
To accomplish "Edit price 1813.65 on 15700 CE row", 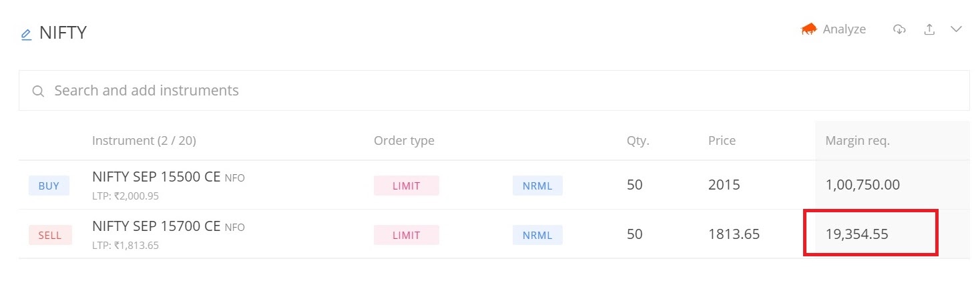I will pyautogui.click(x=734, y=234).
